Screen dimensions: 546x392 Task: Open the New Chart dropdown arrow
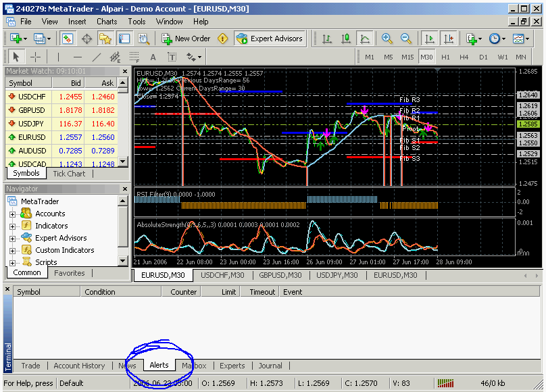pyautogui.click(x=25, y=39)
